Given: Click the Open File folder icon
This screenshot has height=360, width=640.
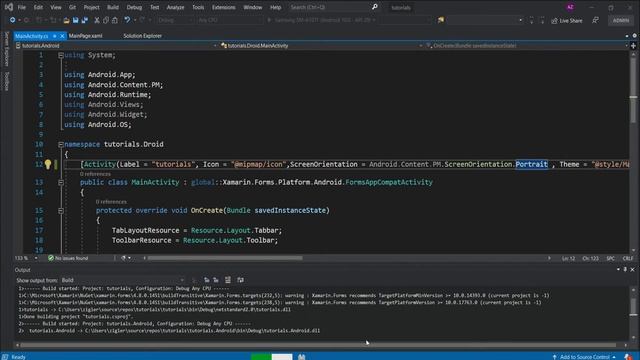Looking at the screenshot, I should (66, 20).
